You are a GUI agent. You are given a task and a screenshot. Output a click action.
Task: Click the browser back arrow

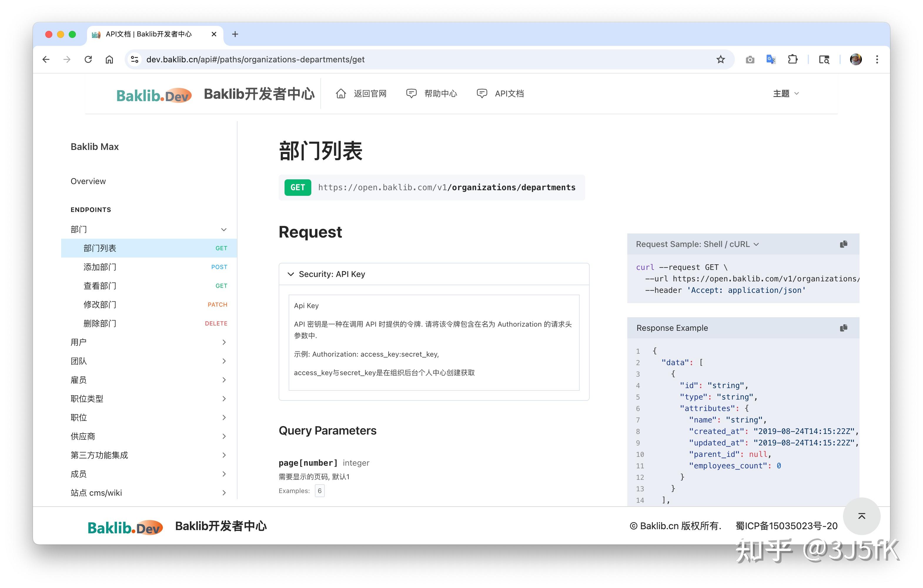pos(46,59)
